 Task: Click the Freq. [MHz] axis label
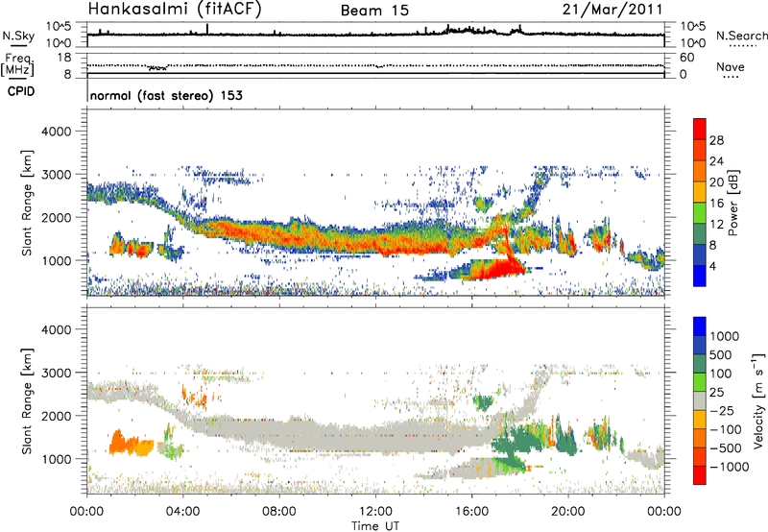(18, 64)
